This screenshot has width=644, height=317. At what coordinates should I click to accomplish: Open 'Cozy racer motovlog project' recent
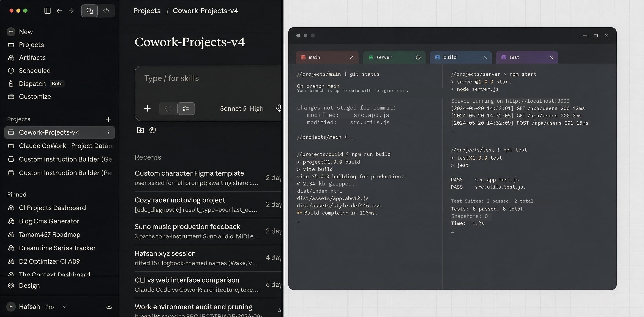click(208, 205)
